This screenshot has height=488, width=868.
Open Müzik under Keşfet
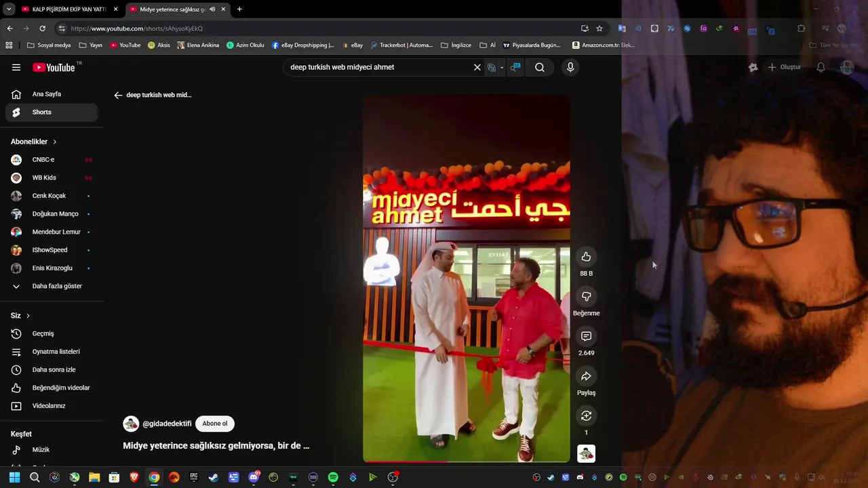click(x=52, y=449)
